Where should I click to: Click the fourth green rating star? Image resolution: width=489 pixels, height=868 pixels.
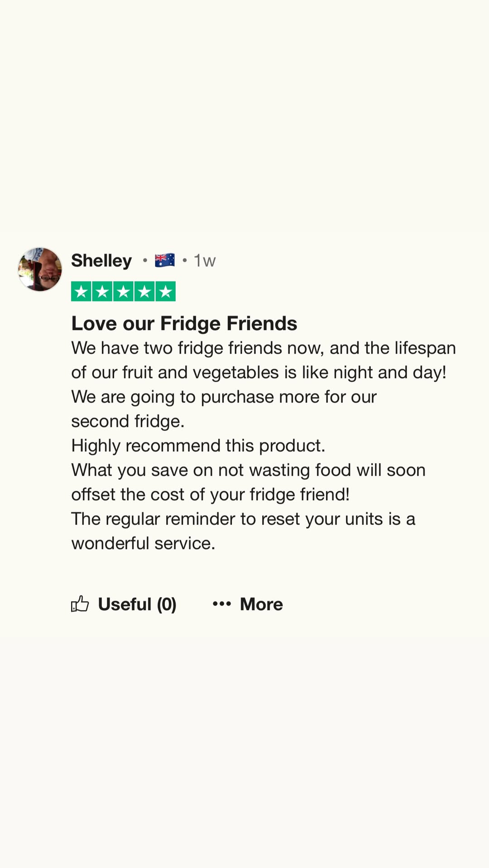click(x=144, y=292)
